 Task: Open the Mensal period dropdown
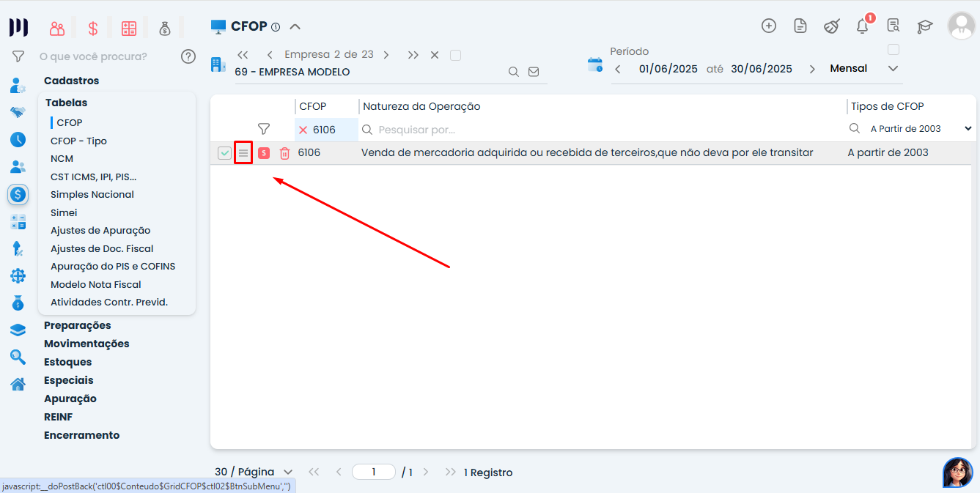tap(892, 69)
